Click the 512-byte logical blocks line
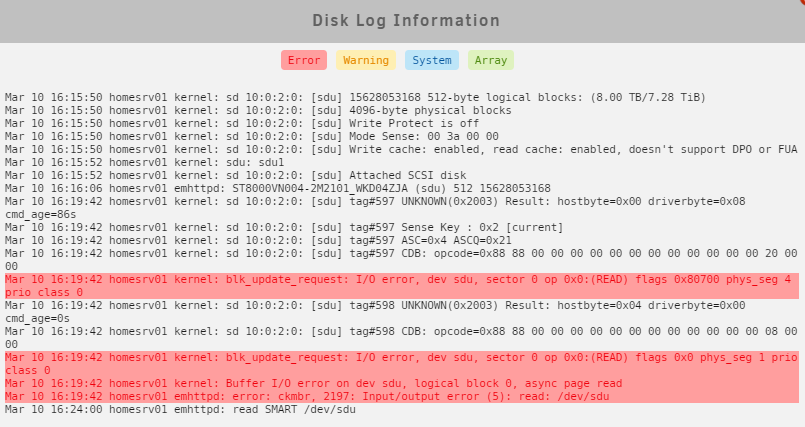Image resolution: width=805 pixels, height=427 pixels. click(355, 98)
